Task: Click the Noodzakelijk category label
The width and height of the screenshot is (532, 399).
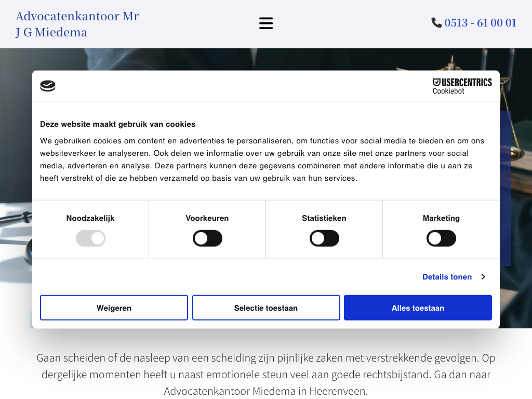Action: pyautogui.click(x=90, y=218)
